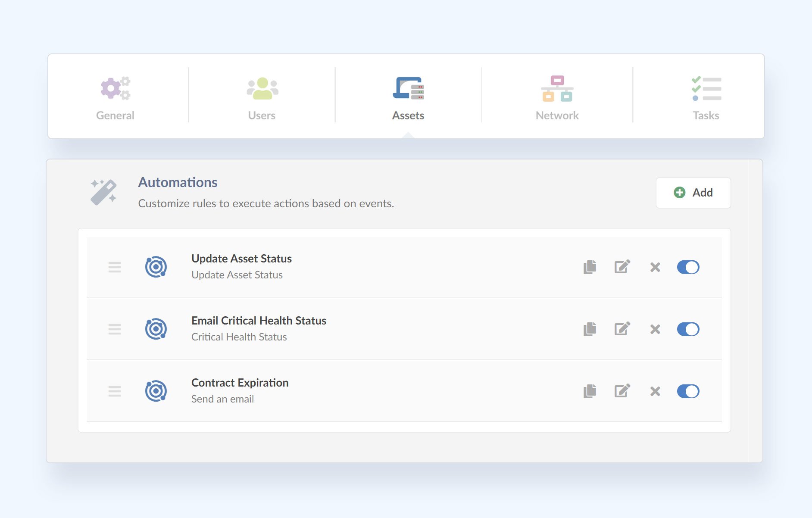Image resolution: width=812 pixels, height=518 pixels.
Task: Duplicate the Update Asset Status automation
Action: [590, 267]
